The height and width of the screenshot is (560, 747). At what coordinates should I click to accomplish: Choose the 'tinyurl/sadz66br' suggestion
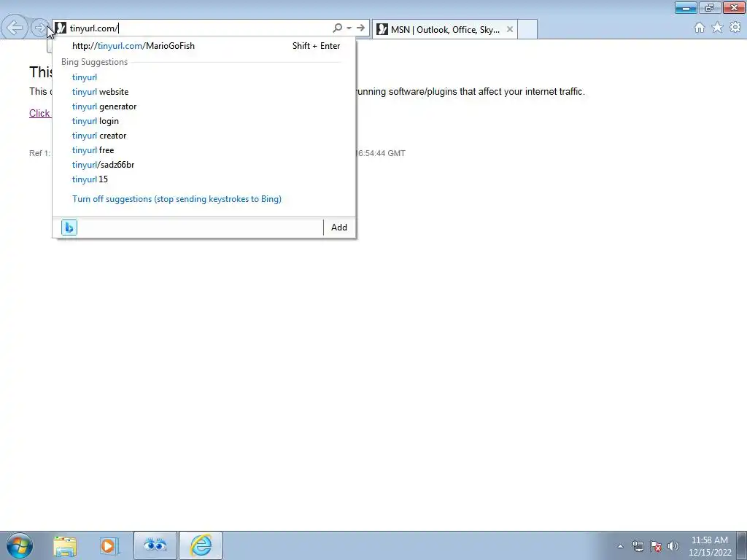click(x=204, y=165)
